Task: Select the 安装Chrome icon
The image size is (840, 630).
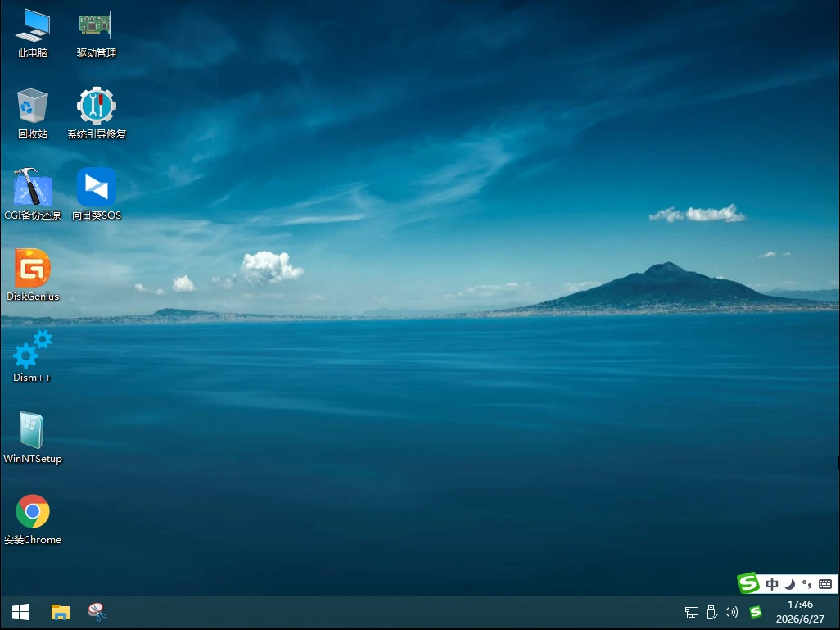Action: pos(33,519)
